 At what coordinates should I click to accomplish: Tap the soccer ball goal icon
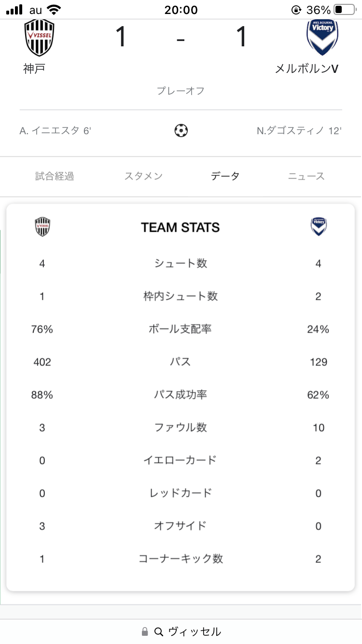181,130
